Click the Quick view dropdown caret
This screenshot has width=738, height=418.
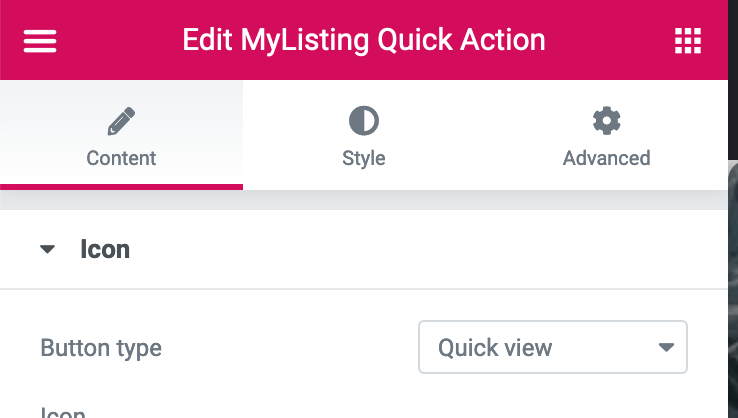[666, 347]
